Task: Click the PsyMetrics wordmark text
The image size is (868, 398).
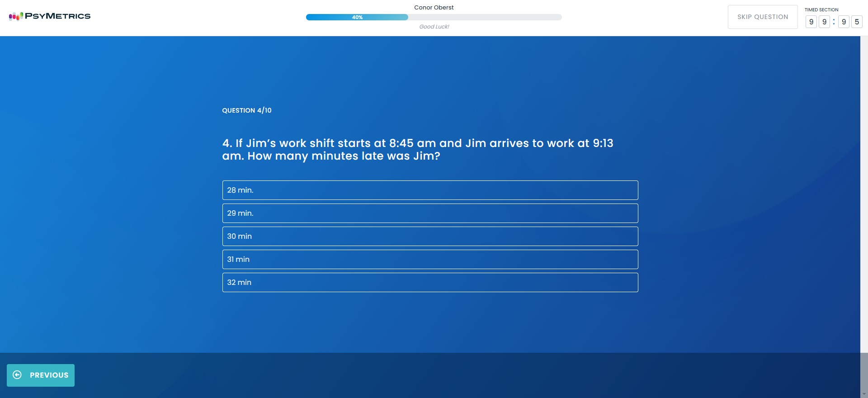Action: pyautogui.click(x=57, y=16)
